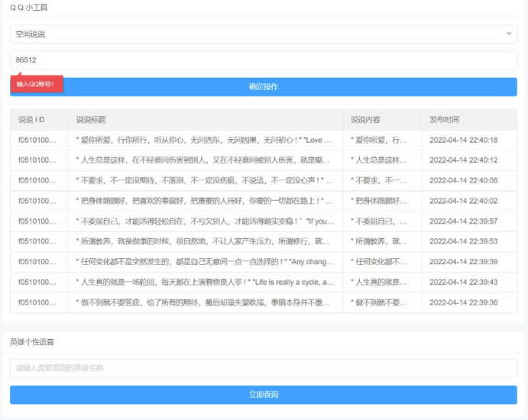Select the title starting 做不到就不要答应
Viewport: 528px width, 420px height.
click(x=202, y=302)
